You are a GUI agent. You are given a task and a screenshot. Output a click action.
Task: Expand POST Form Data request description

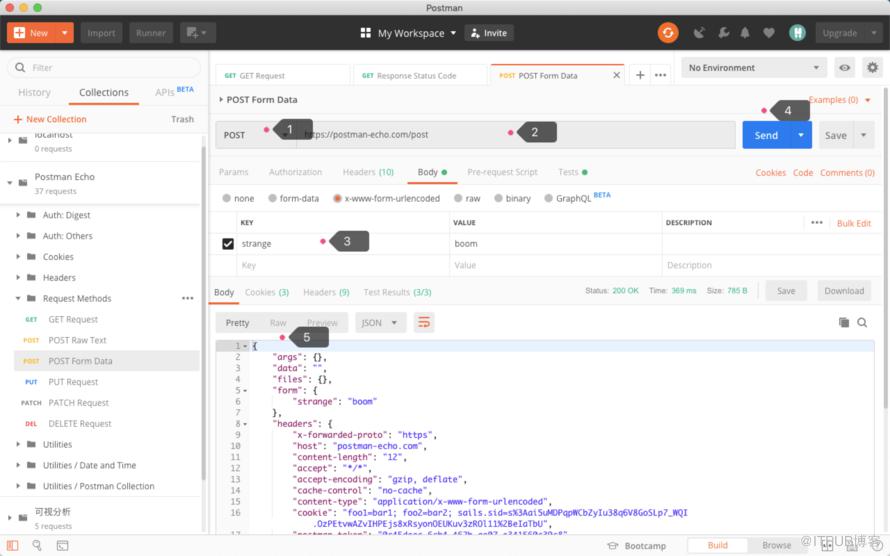221,99
